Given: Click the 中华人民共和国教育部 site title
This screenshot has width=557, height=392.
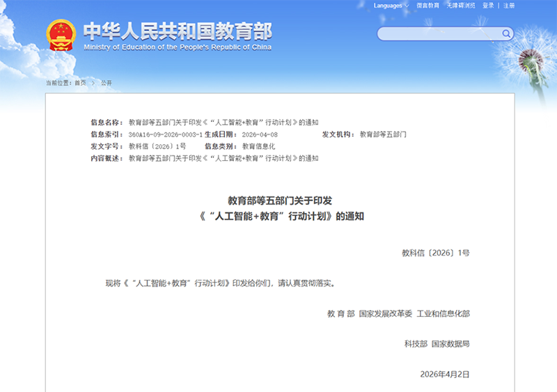Looking at the screenshot, I should click(x=178, y=31).
